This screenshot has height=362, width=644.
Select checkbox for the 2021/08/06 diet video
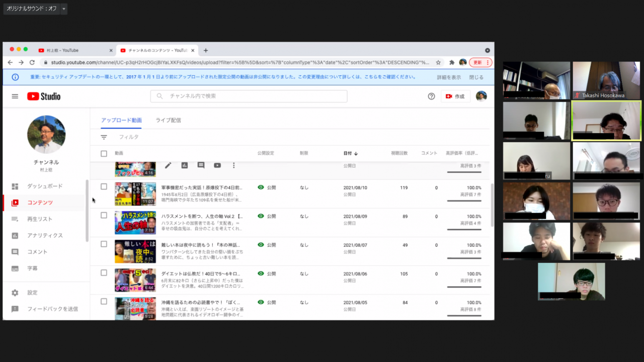pyautogui.click(x=104, y=273)
